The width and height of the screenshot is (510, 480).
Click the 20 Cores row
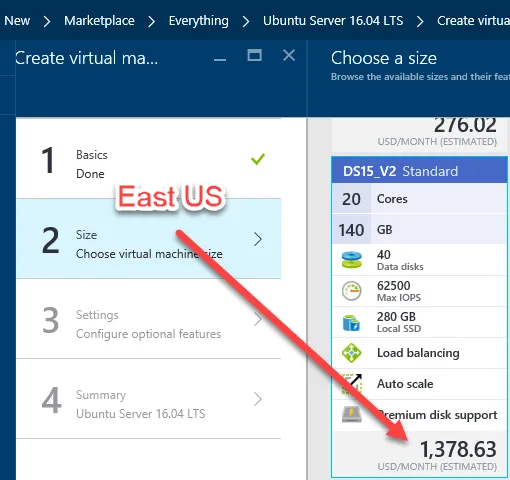pos(419,199)
